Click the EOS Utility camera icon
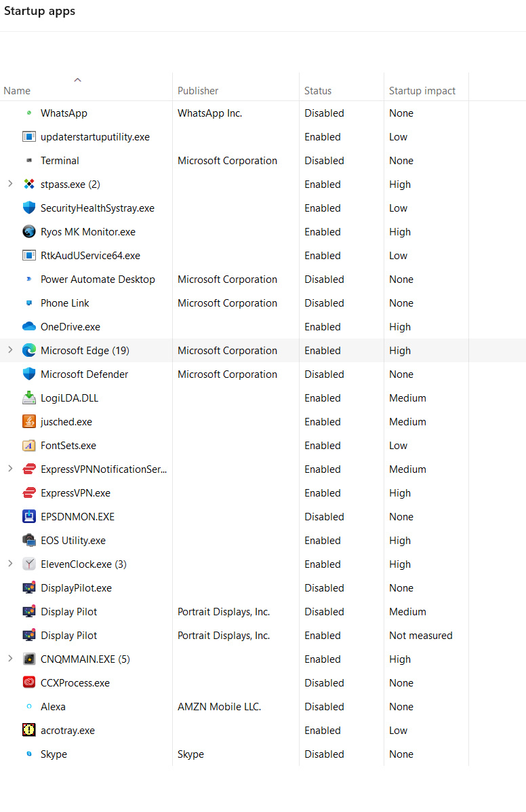The height and width of the screenshot is (812, 526). click(29, 540)
